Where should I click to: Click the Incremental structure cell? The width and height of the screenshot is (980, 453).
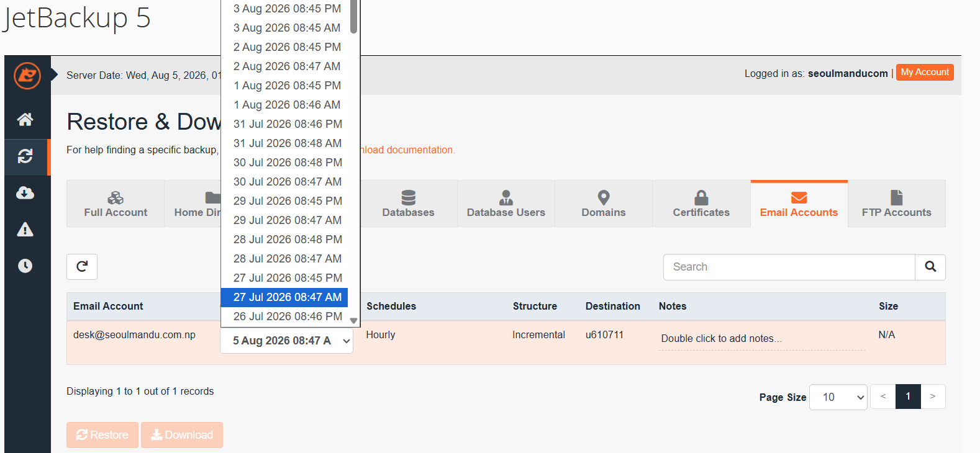pos(538,335)
